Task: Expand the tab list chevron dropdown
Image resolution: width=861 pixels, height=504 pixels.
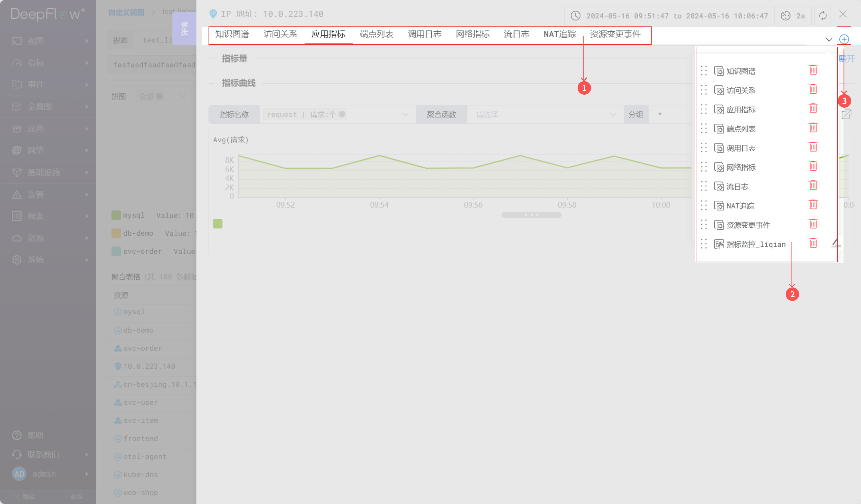Action: tap(828, 40)
